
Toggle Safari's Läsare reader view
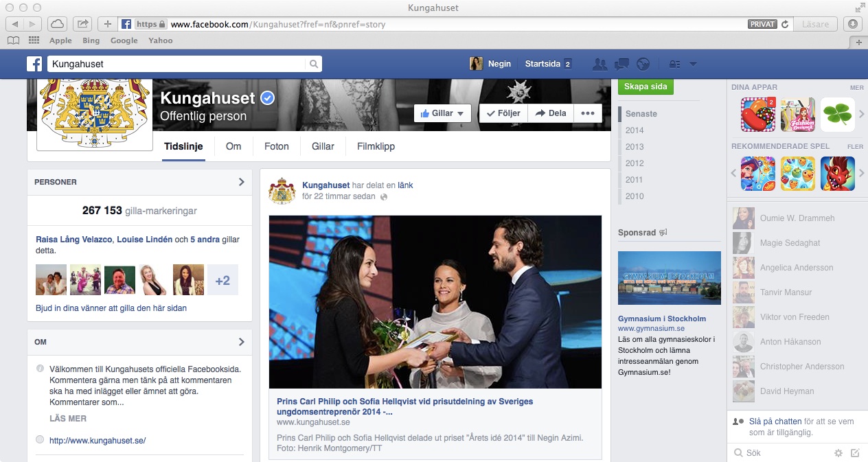pos(815,24)
